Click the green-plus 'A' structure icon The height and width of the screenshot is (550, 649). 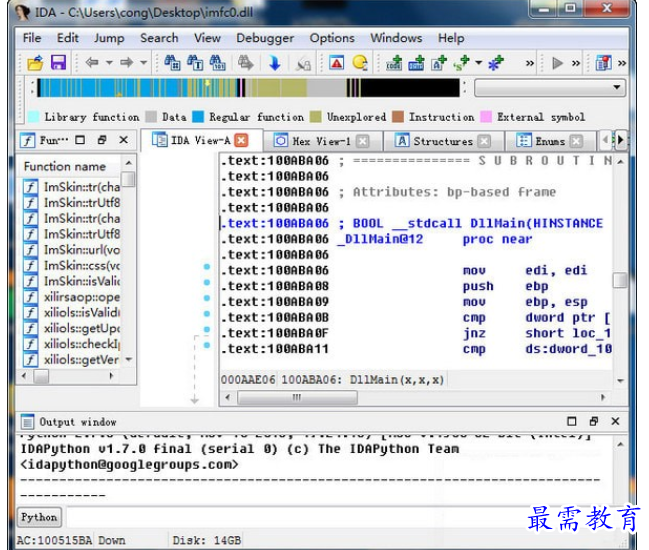click(x=439, y=63)
